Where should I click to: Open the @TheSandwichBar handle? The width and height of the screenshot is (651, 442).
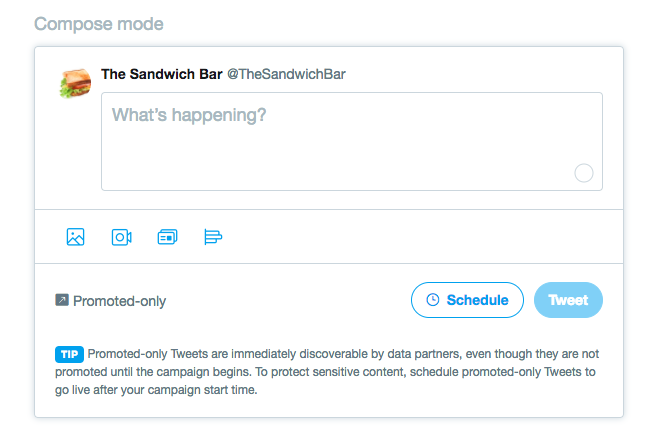287,75
